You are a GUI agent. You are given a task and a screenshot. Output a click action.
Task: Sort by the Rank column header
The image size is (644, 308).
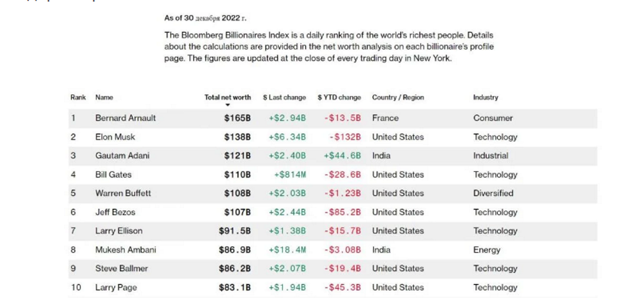click(78, 97)
